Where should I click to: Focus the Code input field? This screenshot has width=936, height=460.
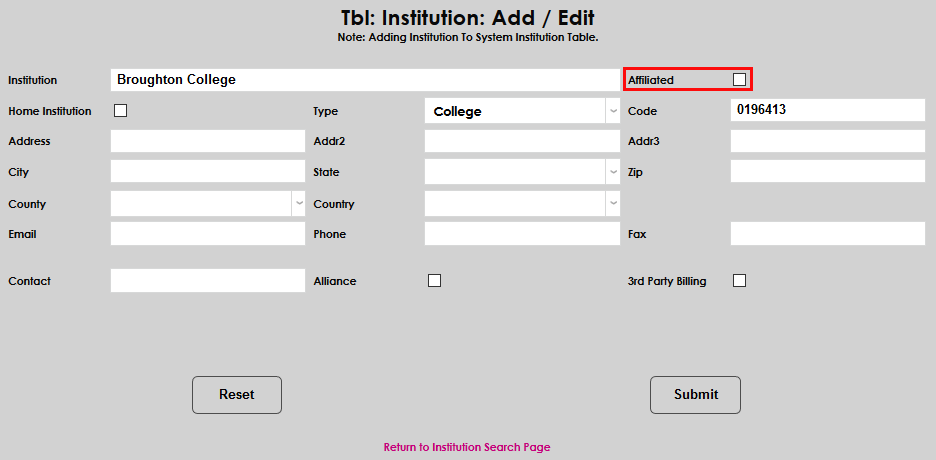pos(828,110)
